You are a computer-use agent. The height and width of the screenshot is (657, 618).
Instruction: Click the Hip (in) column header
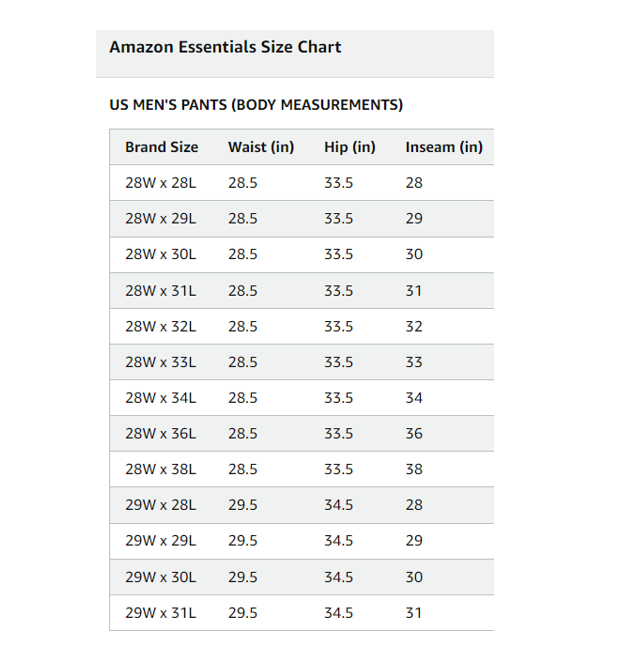(x=349, y=147)
